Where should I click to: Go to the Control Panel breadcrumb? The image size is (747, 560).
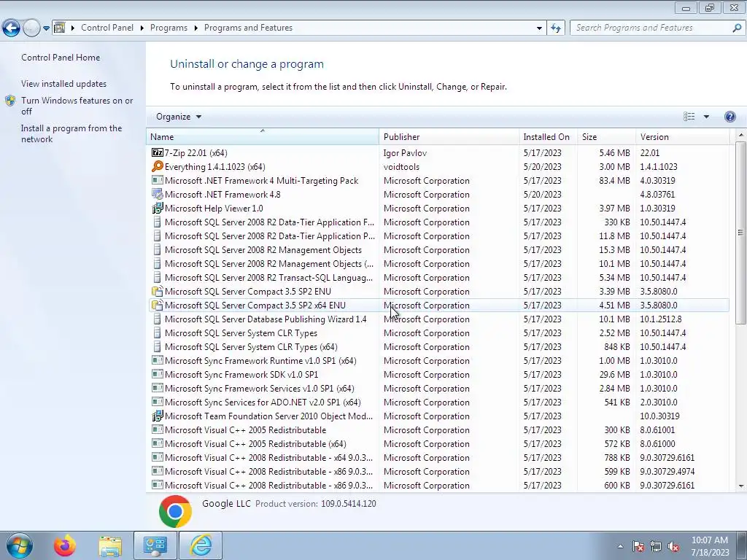click(107, 28)
